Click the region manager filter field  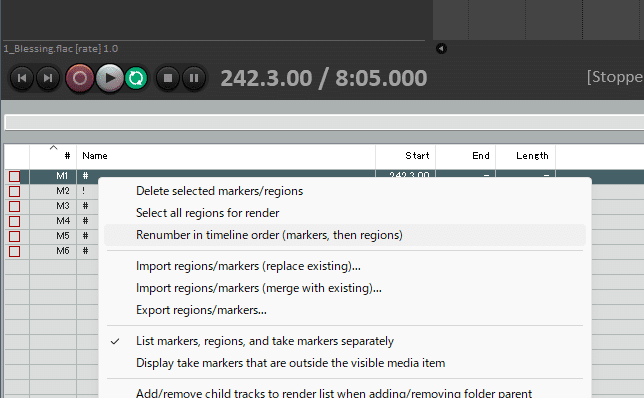324,123
